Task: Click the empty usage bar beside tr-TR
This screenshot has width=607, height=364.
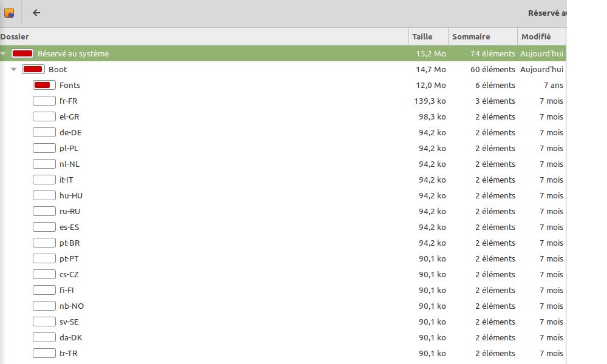Action: (44, 354)
